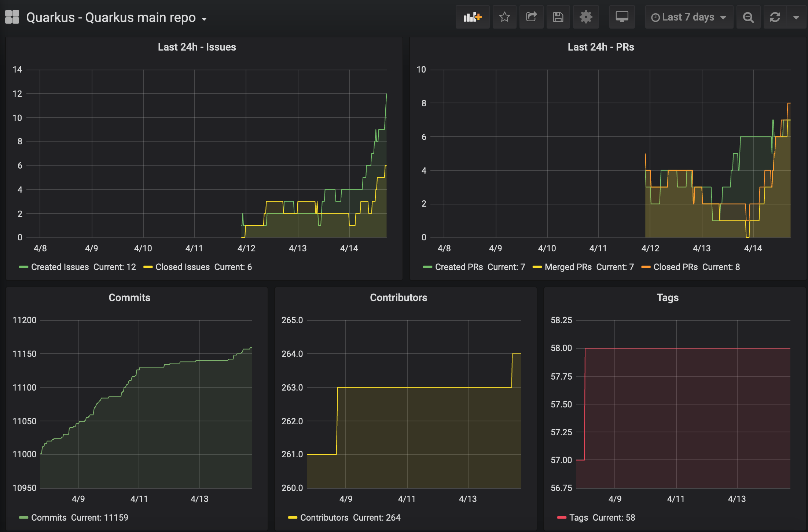
Task: Click yellow Merged PRs color swatch
Action: coord(537,267)
